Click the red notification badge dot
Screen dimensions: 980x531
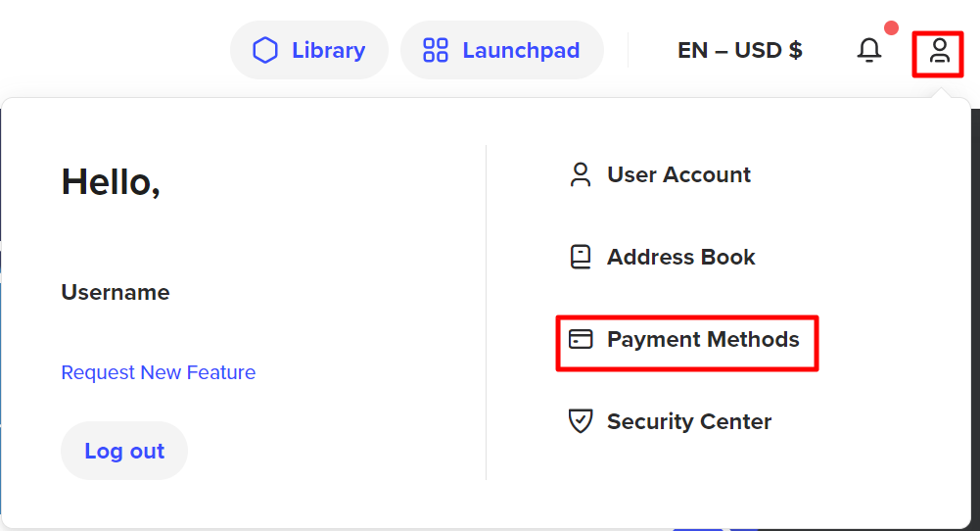pyautogui.click(x=891, y=27)
